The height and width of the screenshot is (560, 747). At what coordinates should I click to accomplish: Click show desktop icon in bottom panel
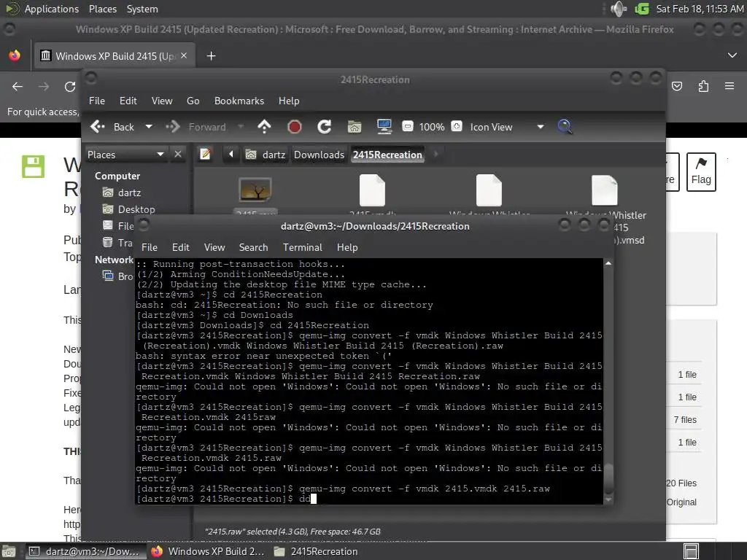9,551
